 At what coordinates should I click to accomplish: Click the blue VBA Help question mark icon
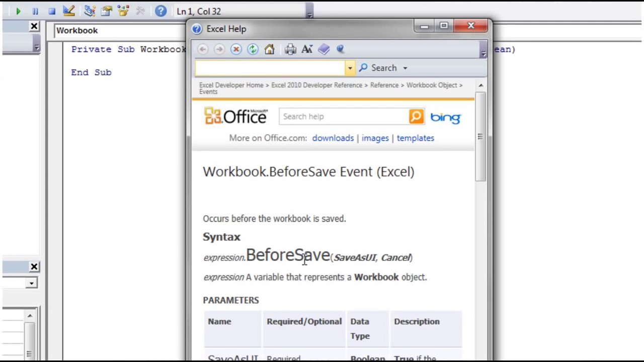click(x=160, y=11)
